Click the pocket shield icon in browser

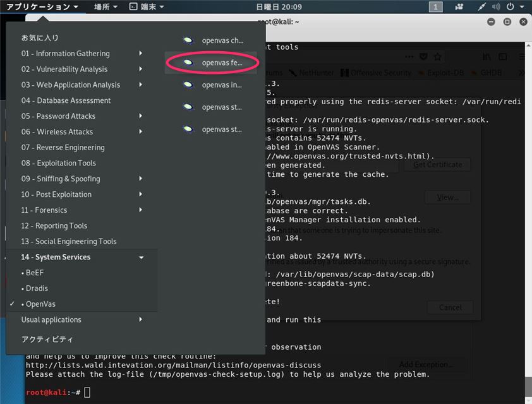[x=423, y=57]
